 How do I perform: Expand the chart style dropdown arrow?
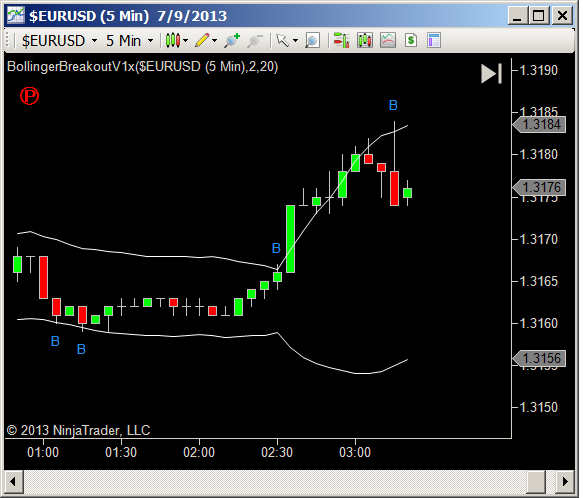tap(186, 40)
